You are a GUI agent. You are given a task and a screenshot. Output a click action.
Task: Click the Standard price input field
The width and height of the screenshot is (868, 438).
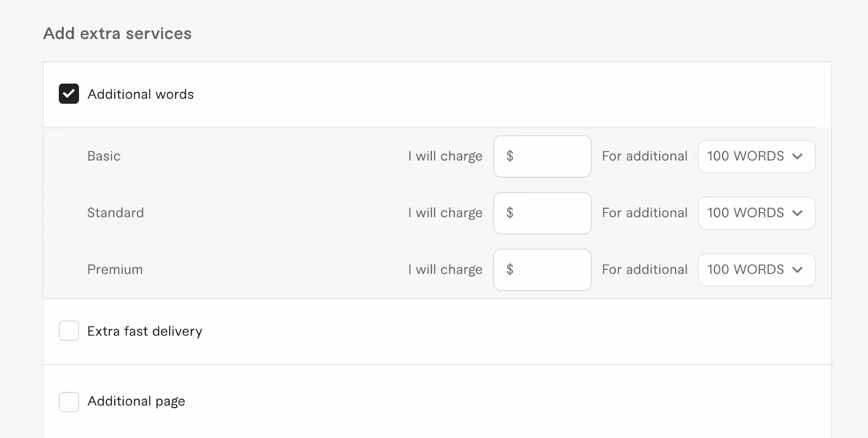[542, 213]
